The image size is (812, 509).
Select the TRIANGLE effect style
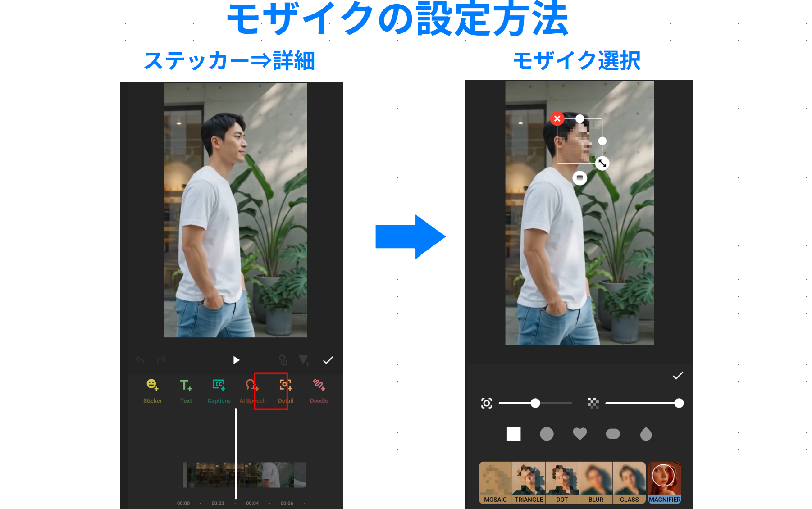pyautogui.click(x=529, y=482)
